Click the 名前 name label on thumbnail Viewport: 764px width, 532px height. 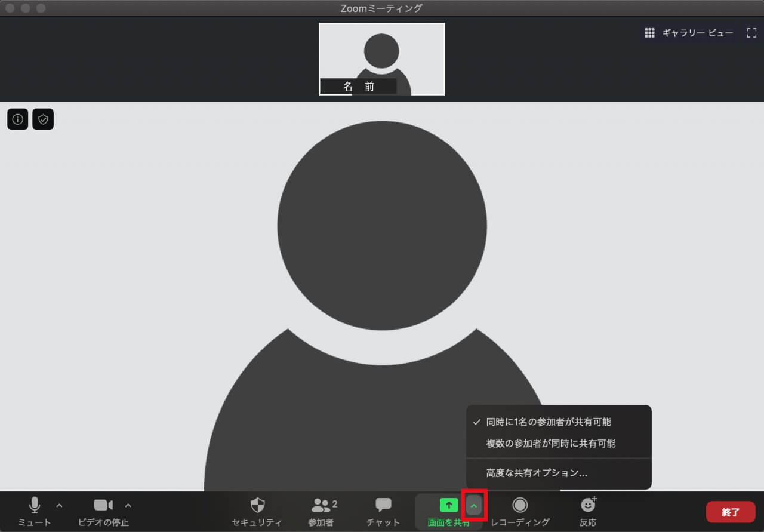[x=358, y=86]
